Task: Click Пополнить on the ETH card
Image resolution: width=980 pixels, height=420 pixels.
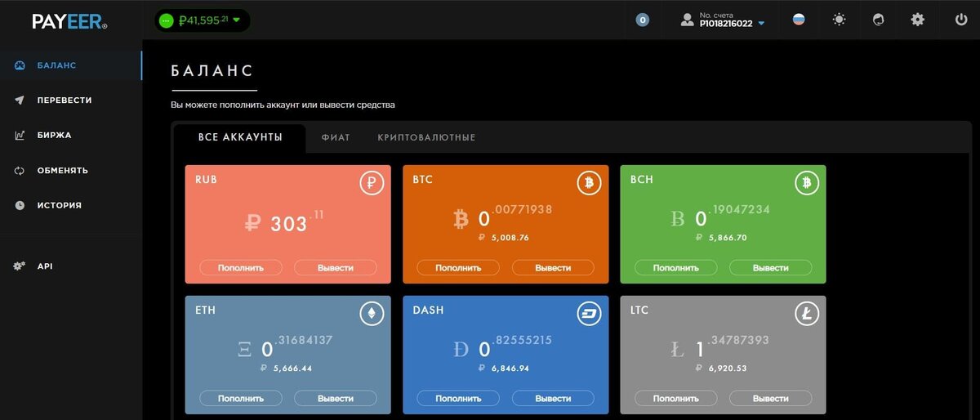Action: point(240,399)
